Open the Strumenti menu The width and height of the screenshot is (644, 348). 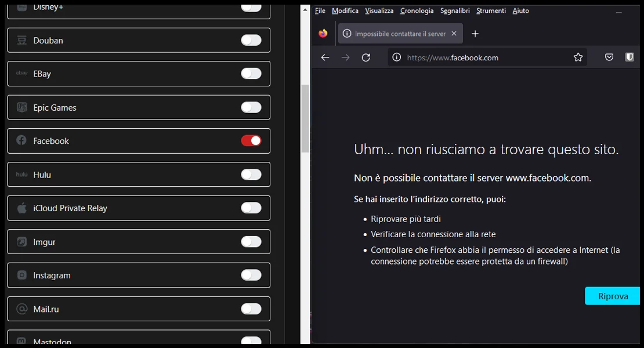[491, 10]
